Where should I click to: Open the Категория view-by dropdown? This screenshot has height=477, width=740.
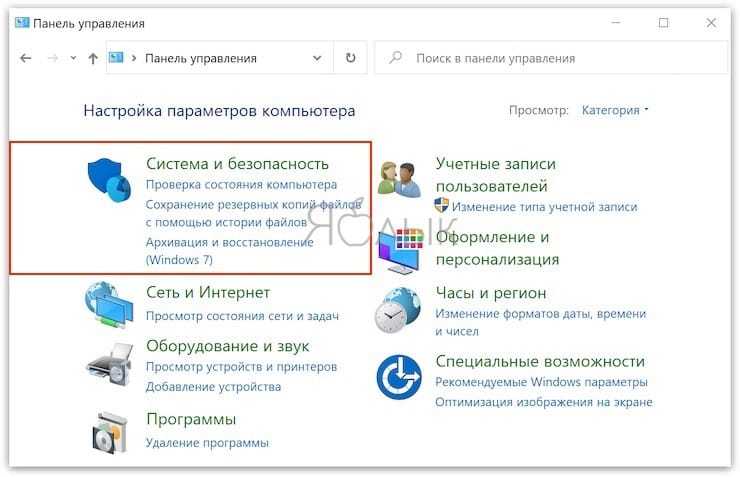click(615, 110)
